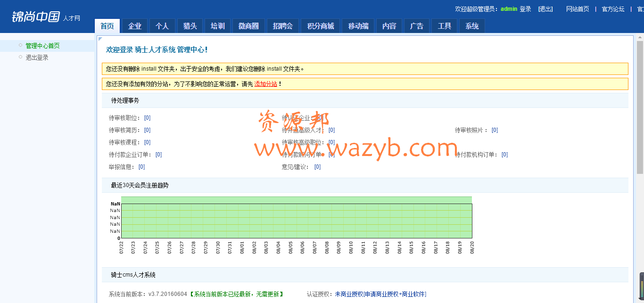This screenshot has width=644, height=303.
Task: Select the 积分商城 tab
Action: [321, 26]
